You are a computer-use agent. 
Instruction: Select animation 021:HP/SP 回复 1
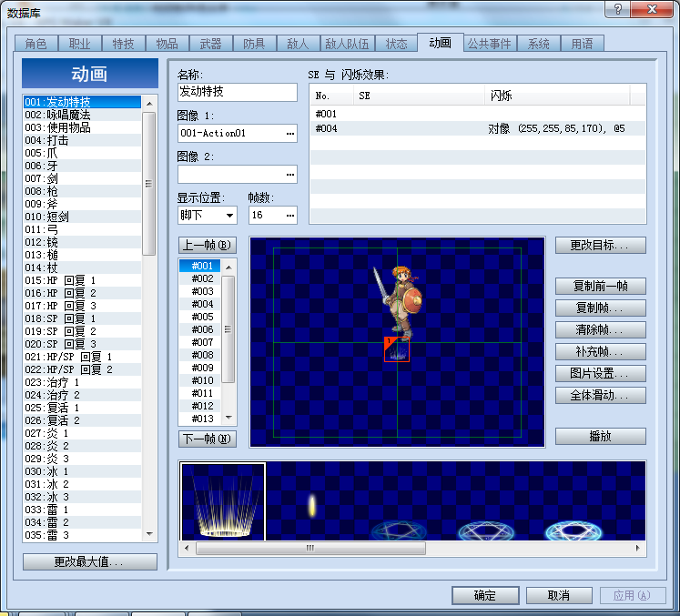[82, 357]
